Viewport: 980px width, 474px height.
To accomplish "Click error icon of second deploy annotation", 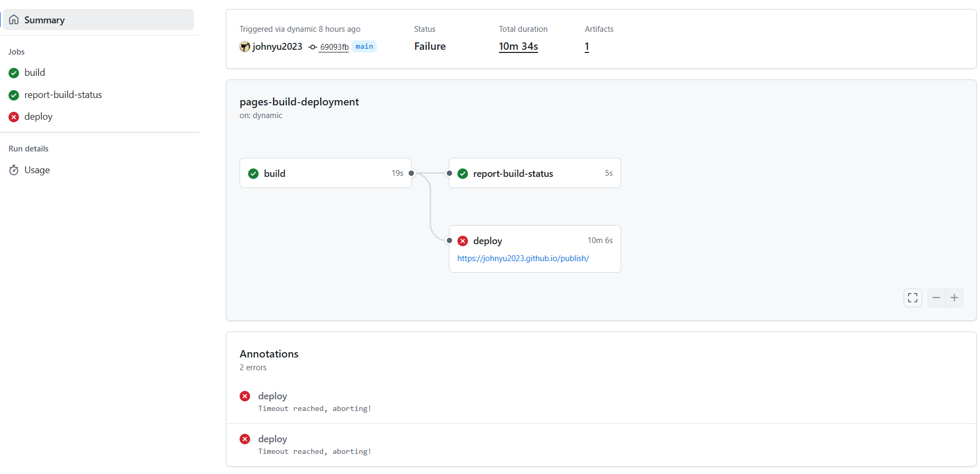I will click(245, 439).
